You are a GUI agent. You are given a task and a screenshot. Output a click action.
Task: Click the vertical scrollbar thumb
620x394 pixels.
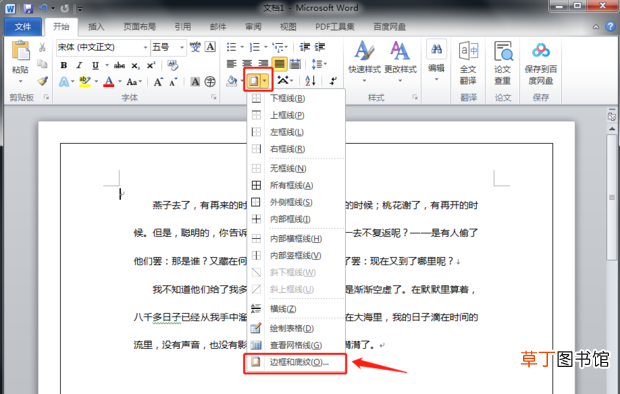click(612, 197)
